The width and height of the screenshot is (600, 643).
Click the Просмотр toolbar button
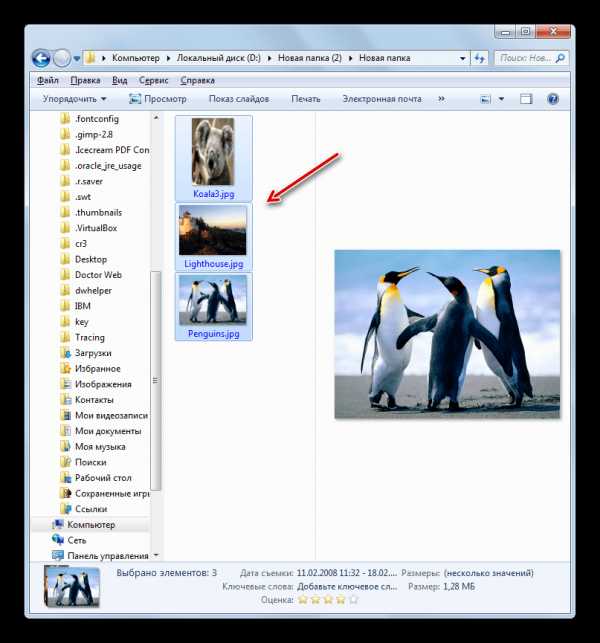click(x=157, y=99)
